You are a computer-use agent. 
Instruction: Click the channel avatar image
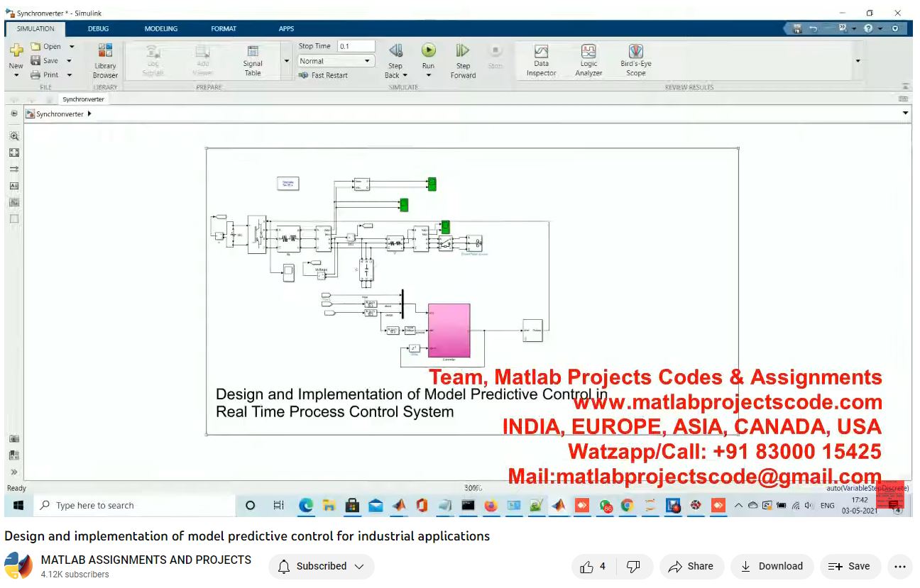pyautogui.click(x=18, y=566)
